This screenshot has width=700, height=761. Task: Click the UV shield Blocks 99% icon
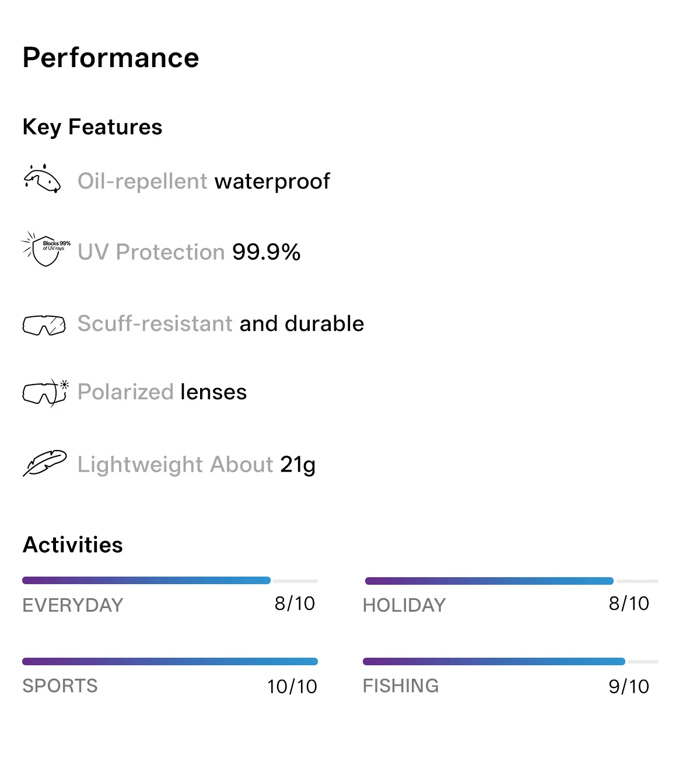(x=45, y=249)
